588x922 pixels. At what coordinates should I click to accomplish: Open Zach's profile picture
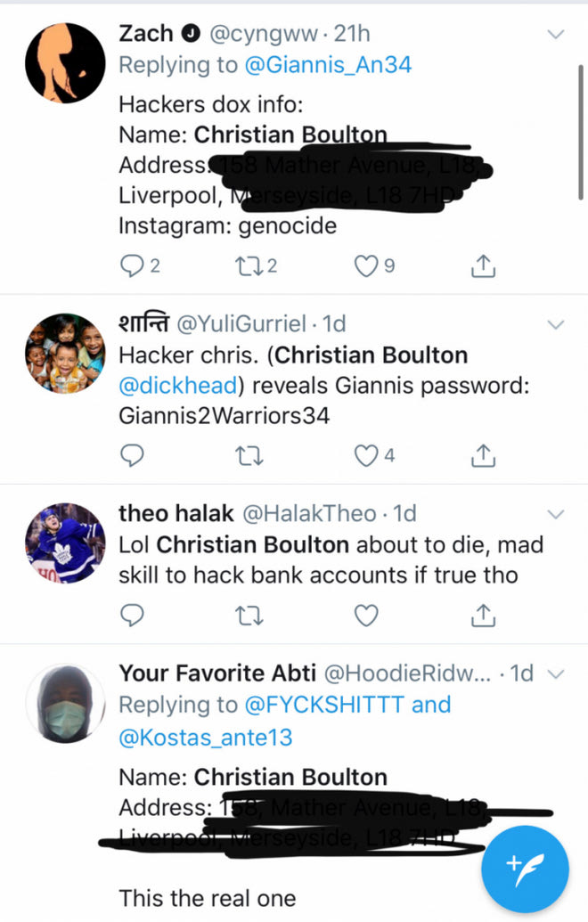pos(65,63)
